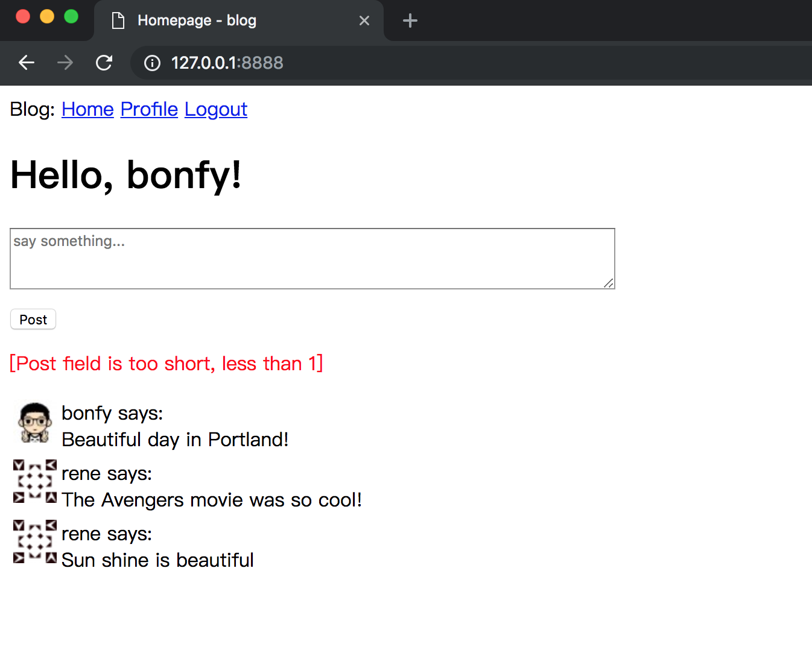This screenshot has height=650, width=812.
Task: Go back to the previous page
Action: 27,63
